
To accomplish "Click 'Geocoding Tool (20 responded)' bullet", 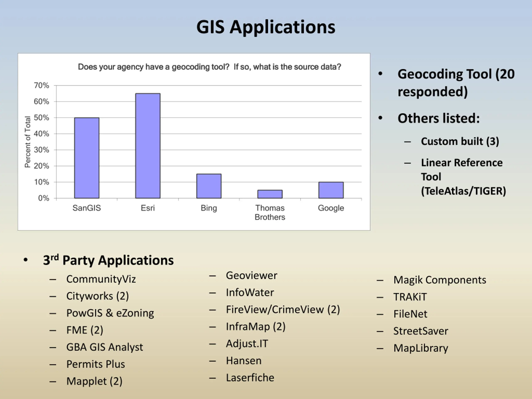I will [x=456, y=83].
